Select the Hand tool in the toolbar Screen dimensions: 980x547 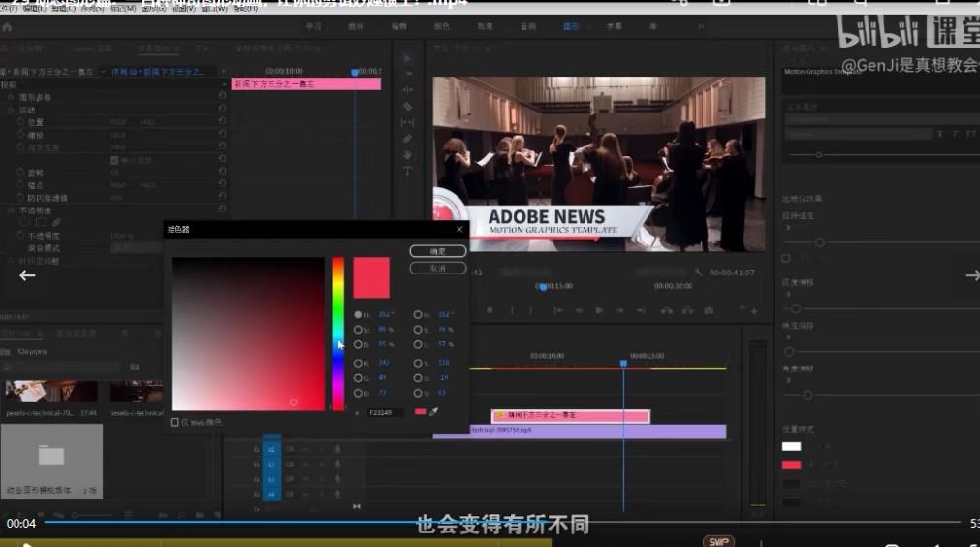point(407,154)
